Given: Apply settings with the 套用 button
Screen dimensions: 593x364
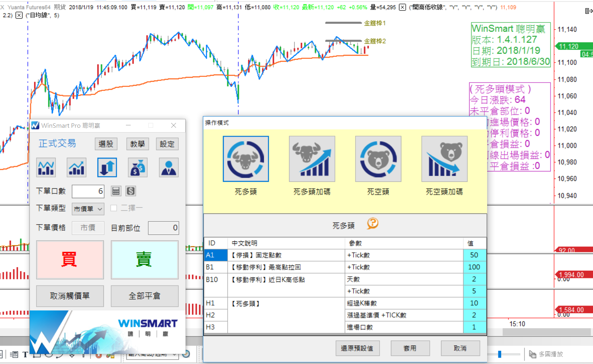Looking at the screenshot, I should click(x=410, y=348).
